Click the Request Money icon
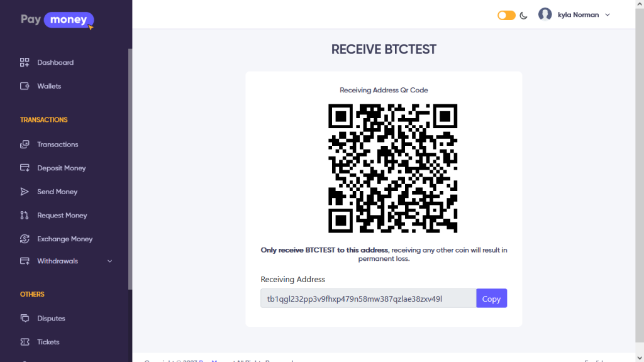644x362 pixels. (x=25, y=215)
